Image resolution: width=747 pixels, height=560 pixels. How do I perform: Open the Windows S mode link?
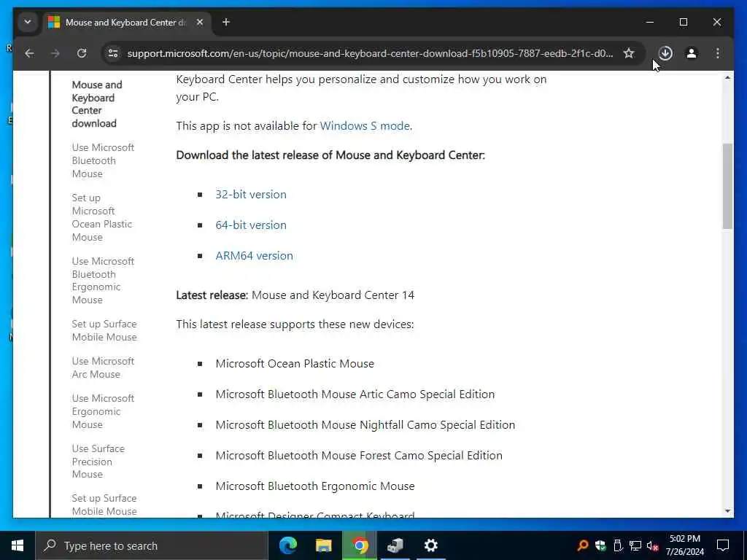tap(365, 125)
